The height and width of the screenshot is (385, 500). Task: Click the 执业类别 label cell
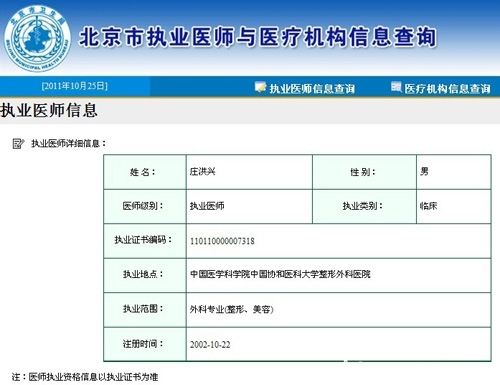[364, 206]
